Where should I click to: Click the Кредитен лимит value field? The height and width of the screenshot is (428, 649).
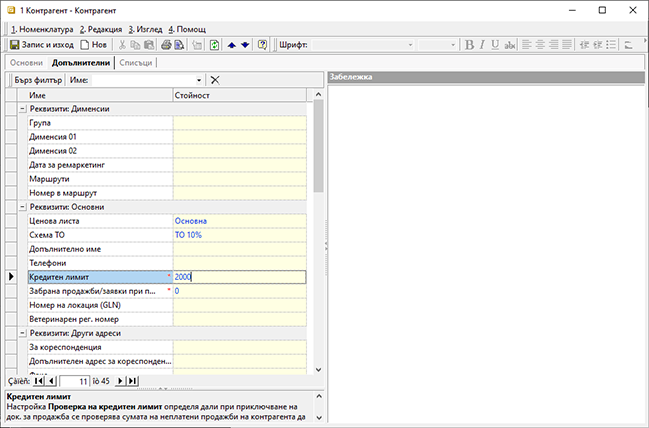238,277
